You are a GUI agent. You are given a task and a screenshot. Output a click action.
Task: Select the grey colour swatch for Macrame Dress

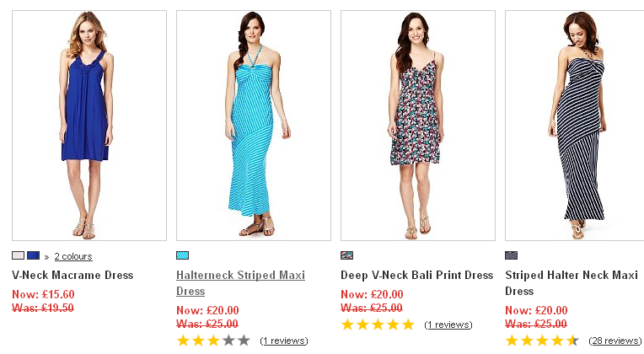(x=18, y=255)
